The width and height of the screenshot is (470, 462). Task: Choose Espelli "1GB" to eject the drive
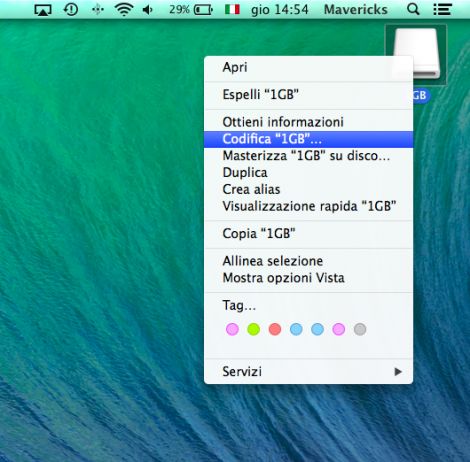[308, 95]
